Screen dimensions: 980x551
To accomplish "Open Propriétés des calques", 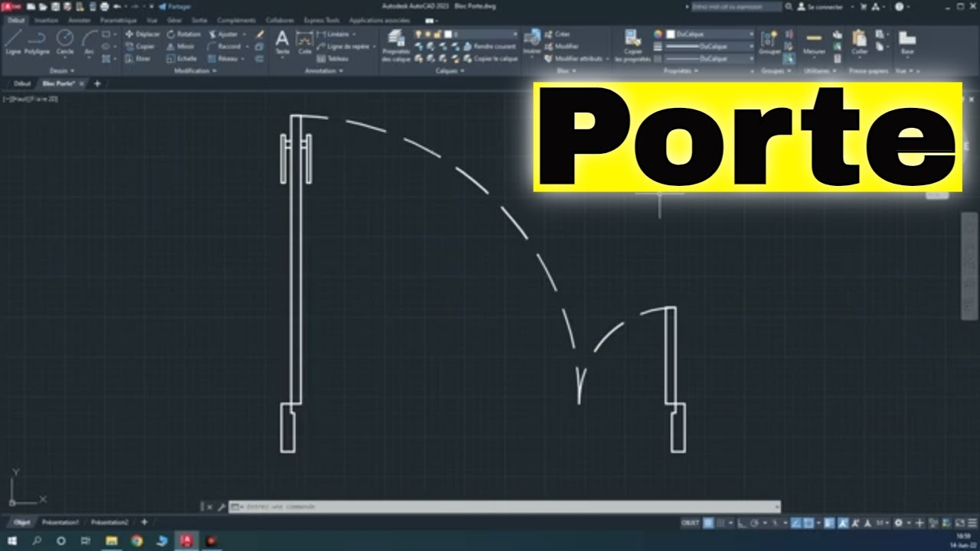I will tap(396, 46).
